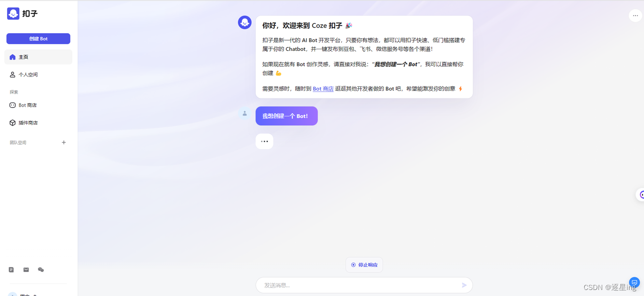The width and height of the screenshot is (644, 296).
Task: Click the Coze 扣子 logo
Action: pyautogui.click(x=22, y=14)
